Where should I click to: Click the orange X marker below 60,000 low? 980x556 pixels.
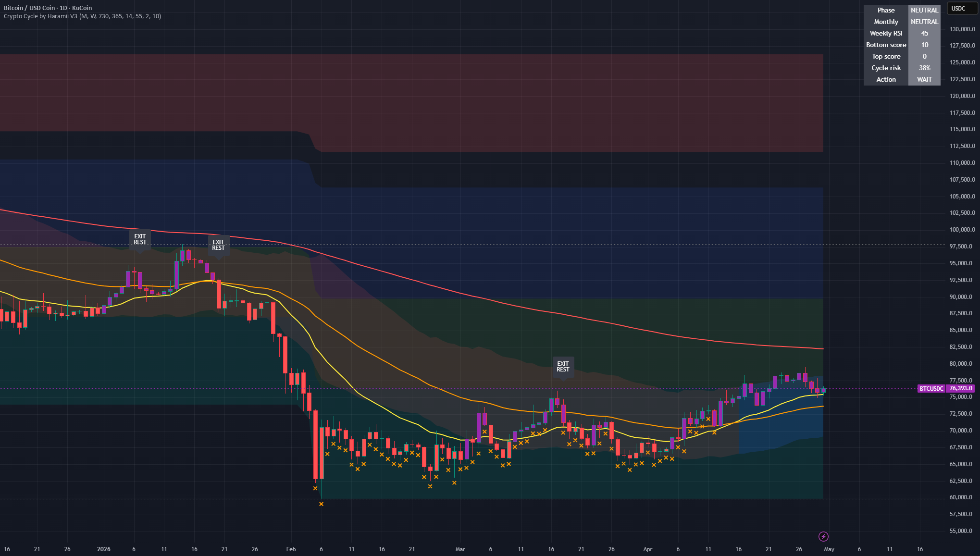coord(321,504)
